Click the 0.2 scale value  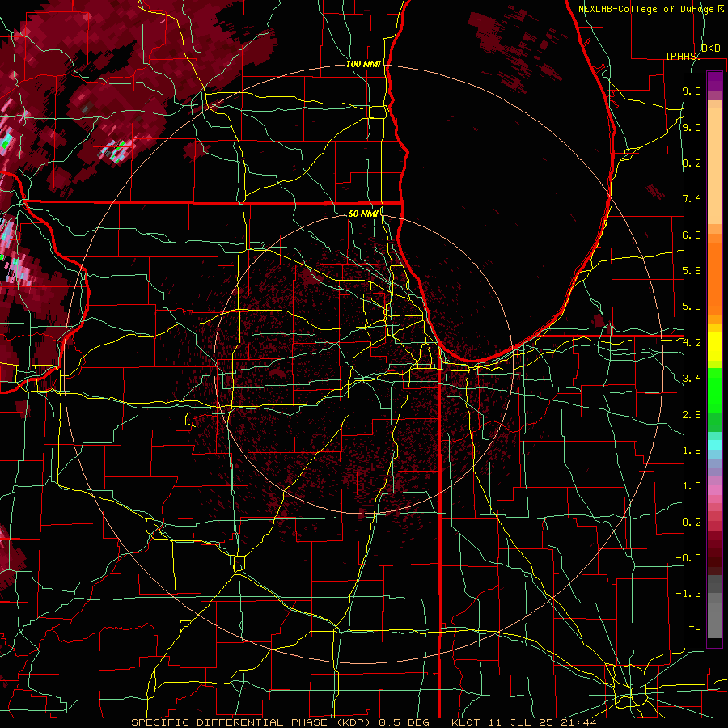(x=692, y=523)
